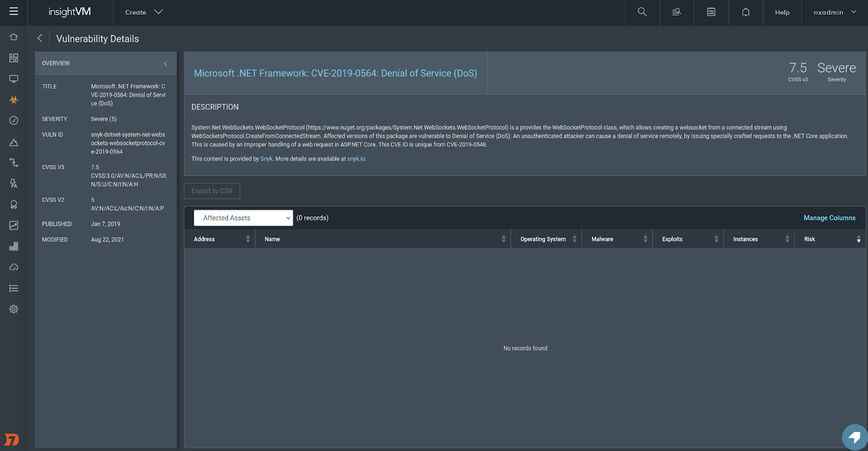Collapse the Overview panel

click(165, 63)
